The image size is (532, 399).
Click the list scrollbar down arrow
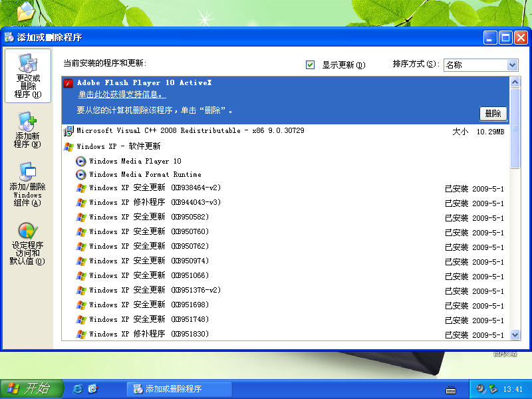(515, 335)
